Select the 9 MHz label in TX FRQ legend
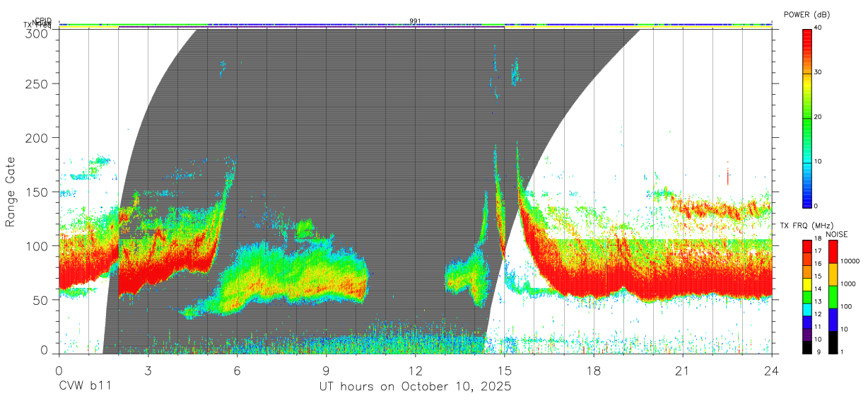 coord(819,352)
